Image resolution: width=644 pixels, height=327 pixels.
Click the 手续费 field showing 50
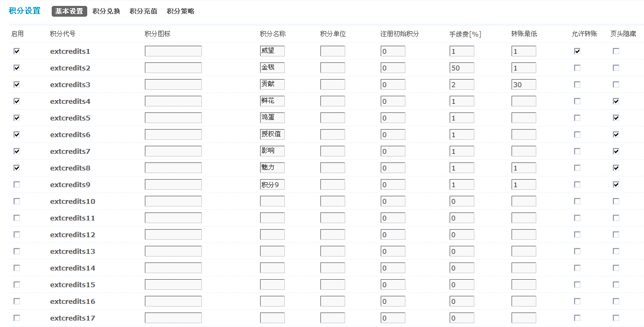(x=461, y=67)
